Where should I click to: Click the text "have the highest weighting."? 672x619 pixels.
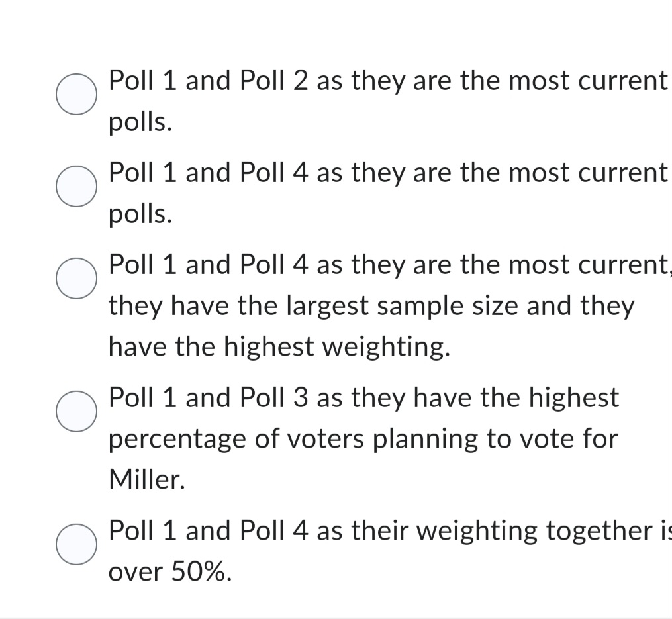coord(279,346)
